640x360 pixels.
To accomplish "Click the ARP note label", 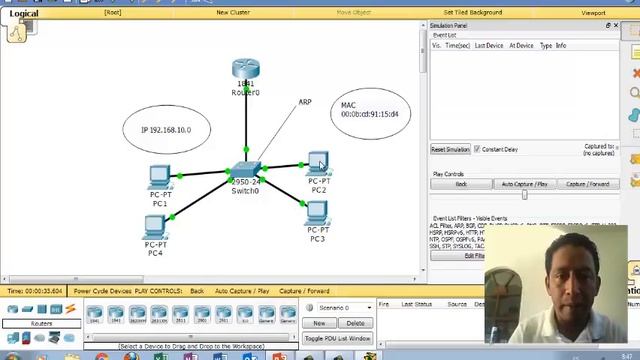I will pyautogui.click(x=304, y=102).
